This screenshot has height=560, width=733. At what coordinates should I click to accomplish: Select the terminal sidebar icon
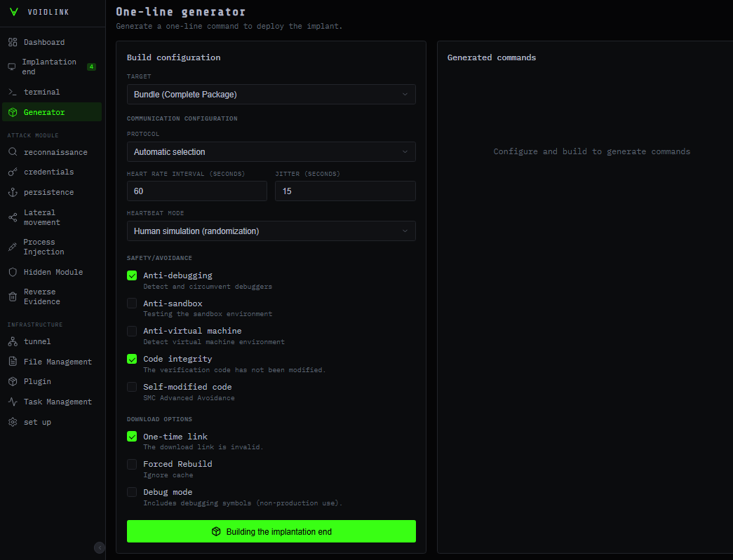pyautogui.click(x=42, y=91)
